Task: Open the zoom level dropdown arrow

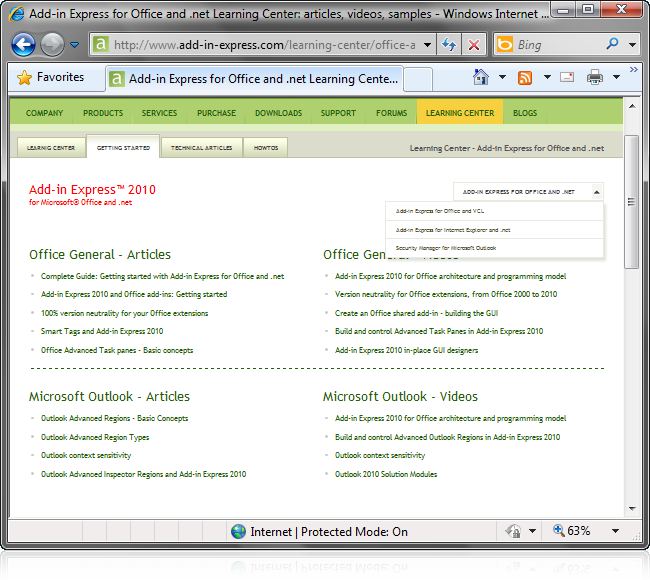Action: (x=616, y=531)
